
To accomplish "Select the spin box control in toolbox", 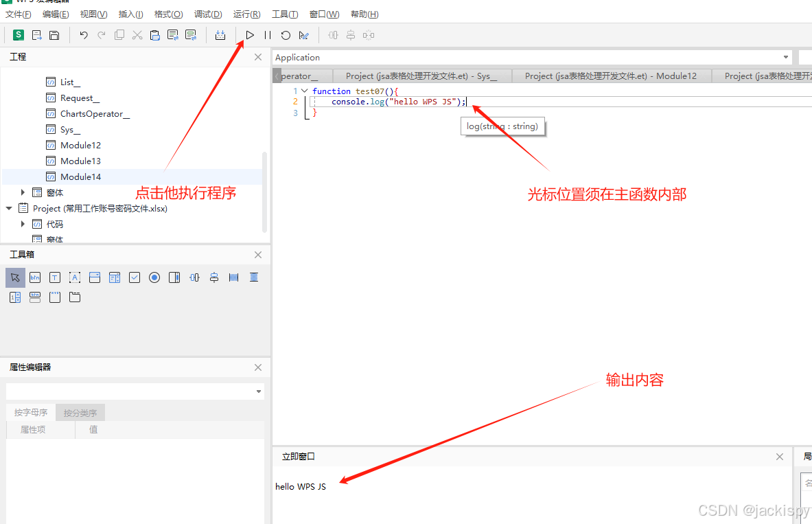I will [15, 297].
